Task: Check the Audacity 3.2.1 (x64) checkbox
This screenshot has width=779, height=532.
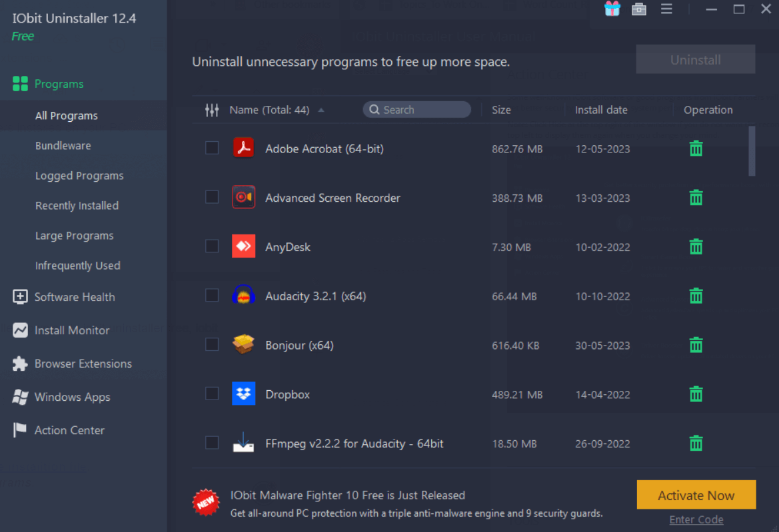Action: tap(212, 295)
